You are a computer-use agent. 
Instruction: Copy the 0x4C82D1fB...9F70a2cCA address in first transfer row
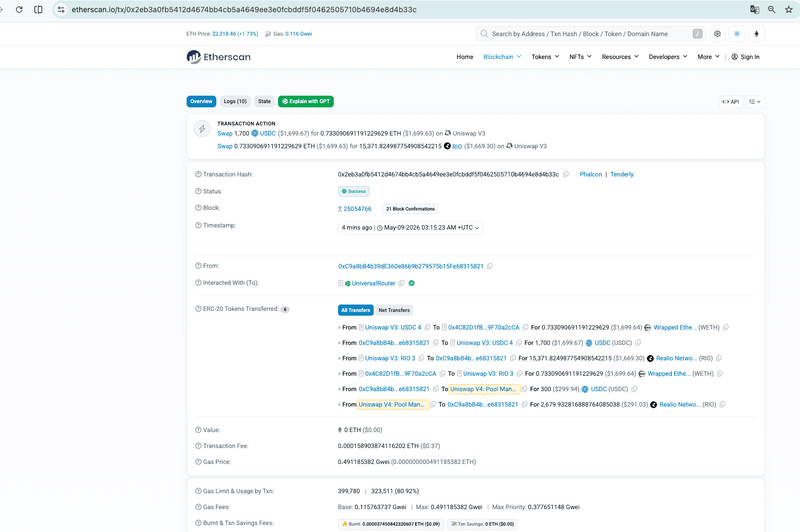click(x=525, y=327)
